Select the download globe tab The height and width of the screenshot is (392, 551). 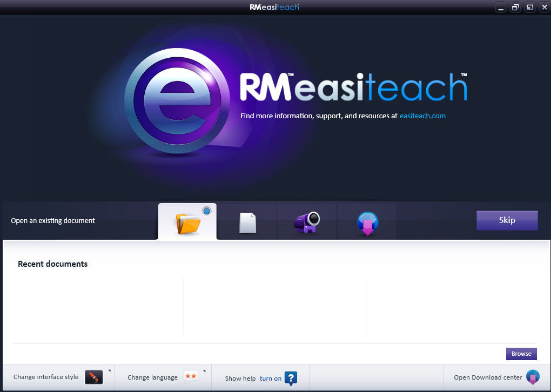click(367, 224)
